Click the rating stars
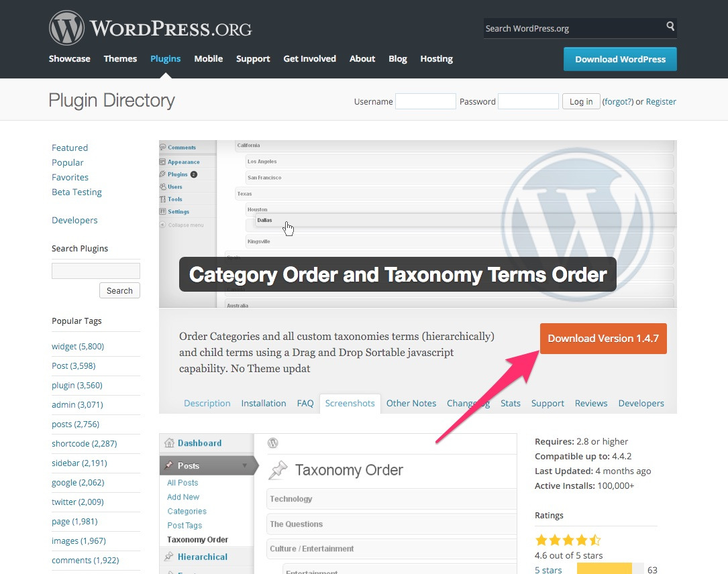Image resolution: width=728 pixels, height=574 pixels. pos(568,540)
